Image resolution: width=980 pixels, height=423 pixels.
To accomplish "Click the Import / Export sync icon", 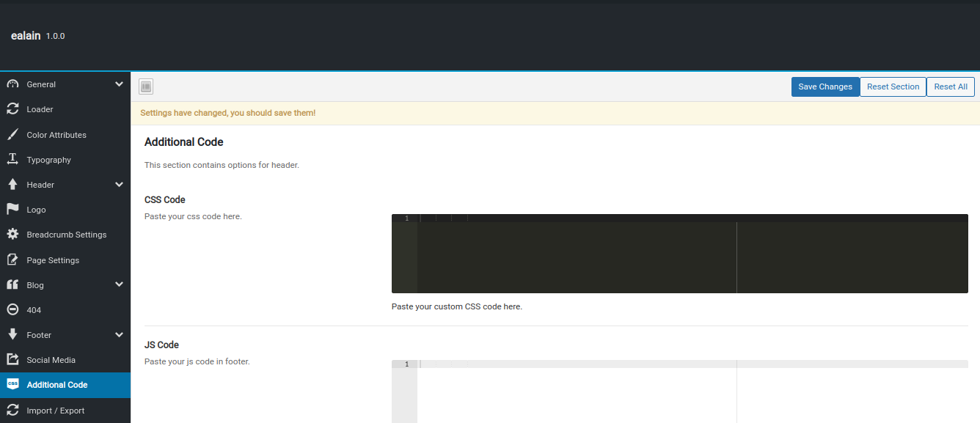I will tap(12, 410).
